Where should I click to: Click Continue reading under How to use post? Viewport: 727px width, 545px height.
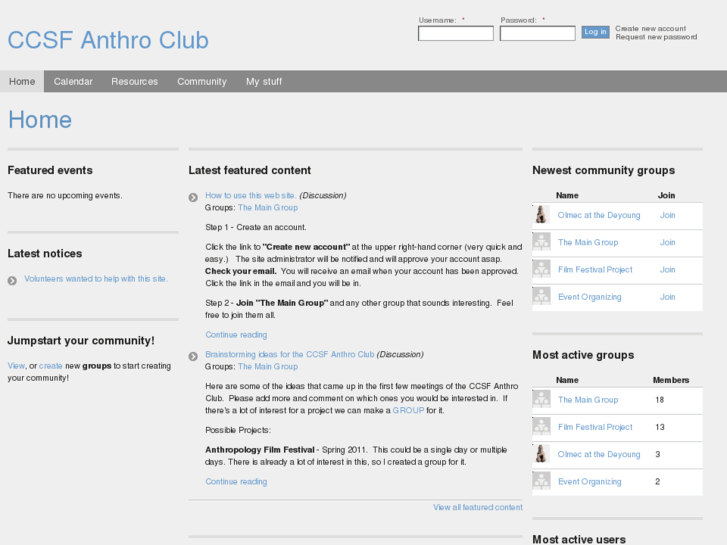[236, 335]
